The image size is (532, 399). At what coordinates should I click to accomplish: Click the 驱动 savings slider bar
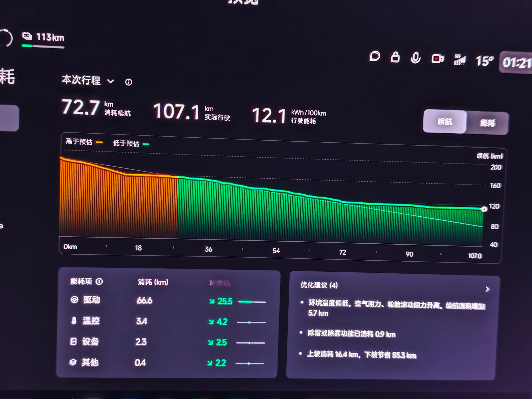point(252,302)
